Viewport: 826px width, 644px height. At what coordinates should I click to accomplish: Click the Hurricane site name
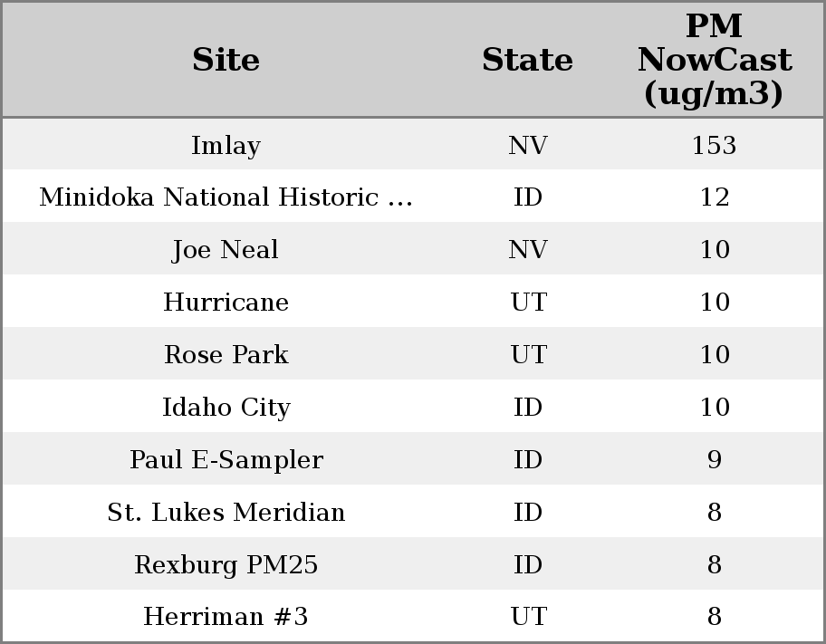click(x=226, y=303)
